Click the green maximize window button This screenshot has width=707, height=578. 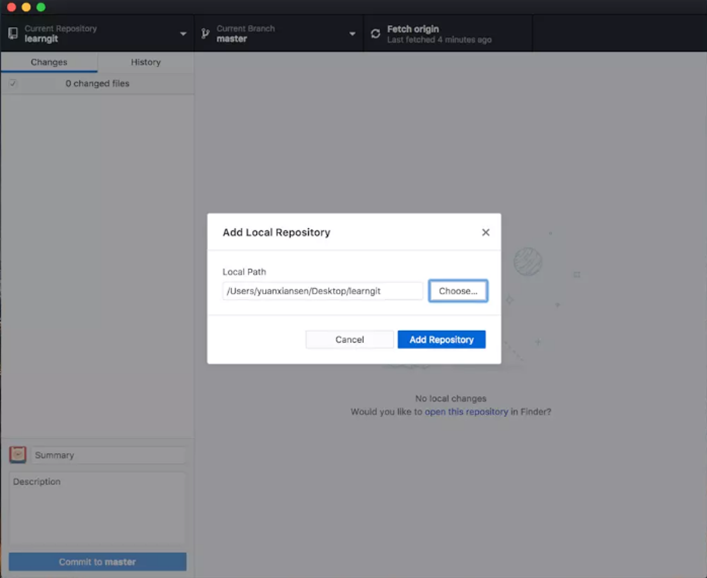click(x=41, y=7)
